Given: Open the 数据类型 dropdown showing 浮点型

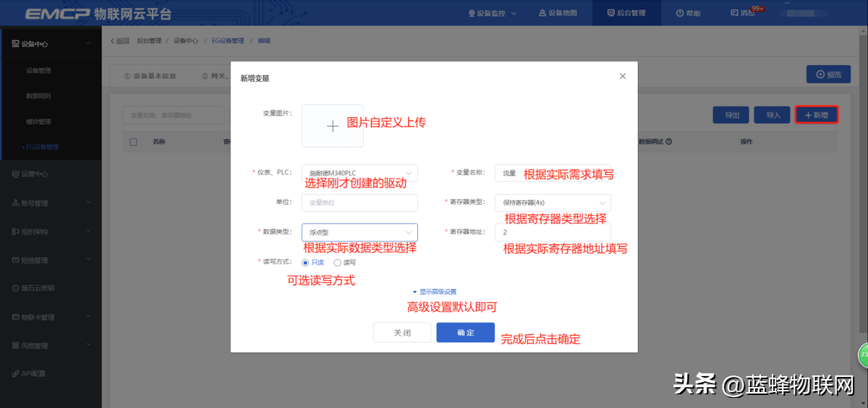Looking at the screenshot, I should [x=359, y=232].
